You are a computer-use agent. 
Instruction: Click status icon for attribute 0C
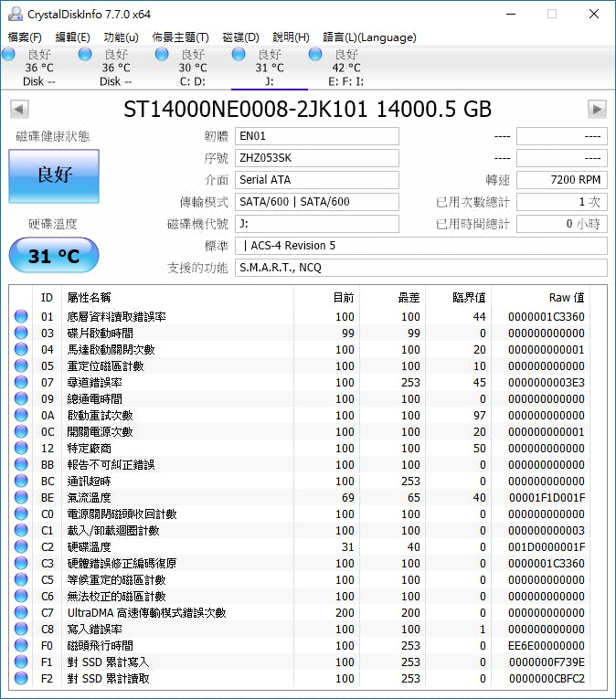(x=21, y=432)
